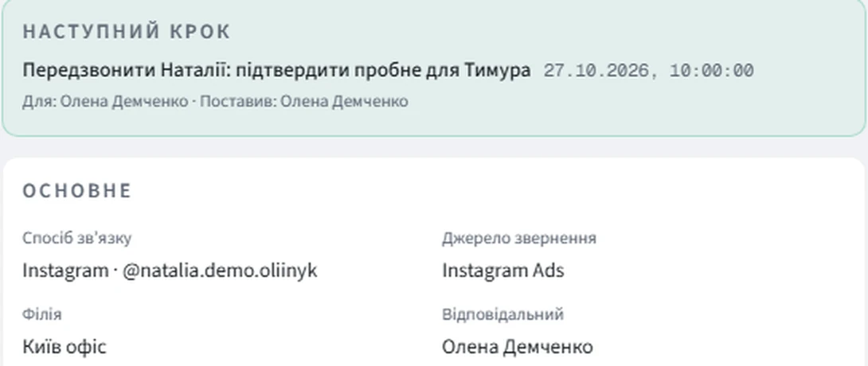Open task 'Передзвонити Наталії: підтвердити пробне для Тимура'
868x366 pixels.
point(276,71)
